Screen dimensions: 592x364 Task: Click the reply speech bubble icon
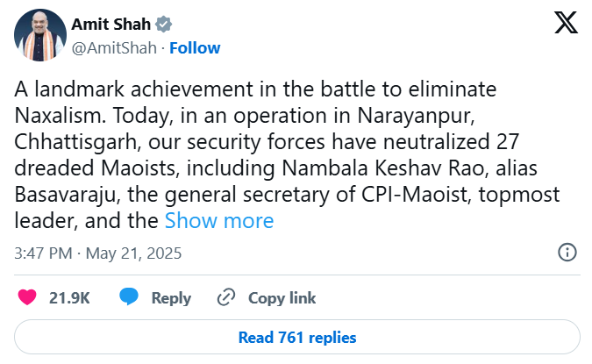[130, 297]
